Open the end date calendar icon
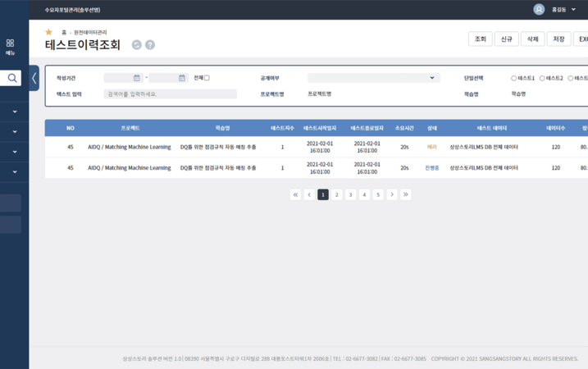 [182, 78]
